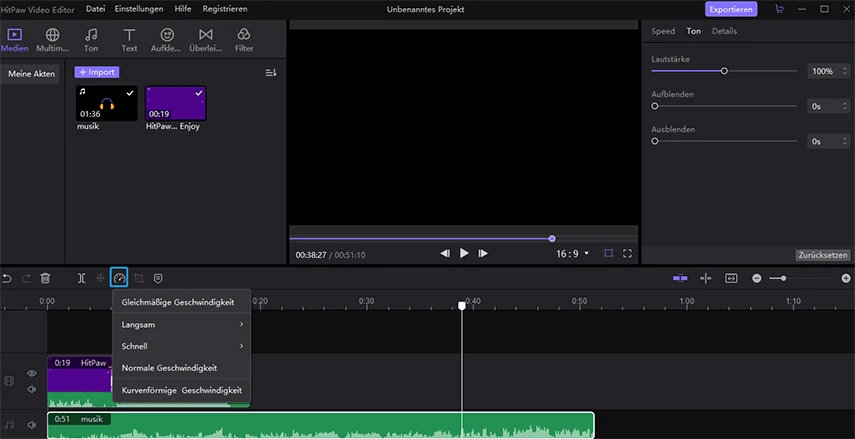Click the Import button

point(97,72)
